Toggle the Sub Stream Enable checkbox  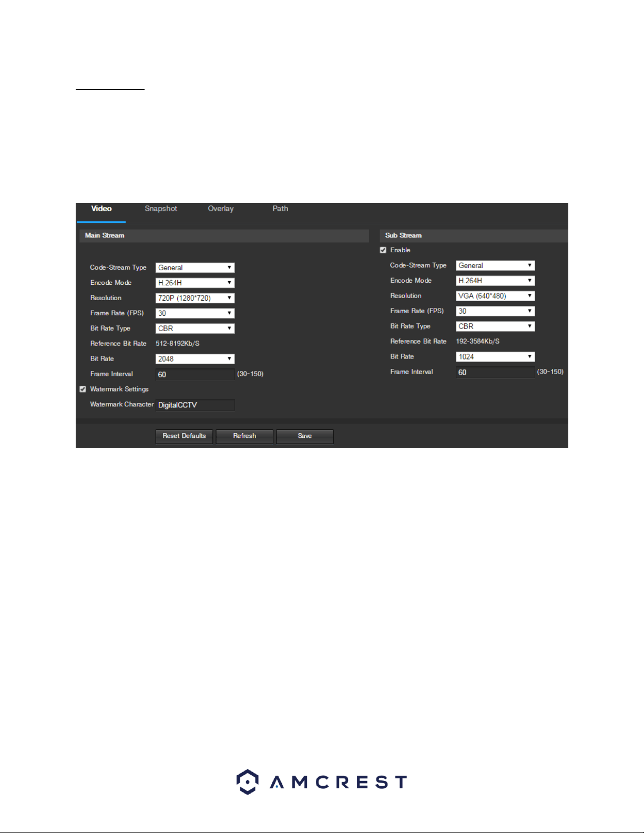click(x=383, y=250)
